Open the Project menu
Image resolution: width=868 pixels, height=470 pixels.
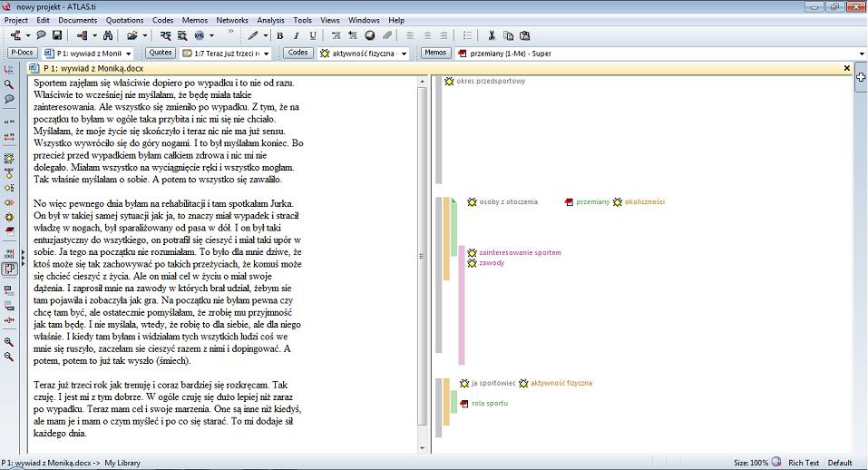16,20
